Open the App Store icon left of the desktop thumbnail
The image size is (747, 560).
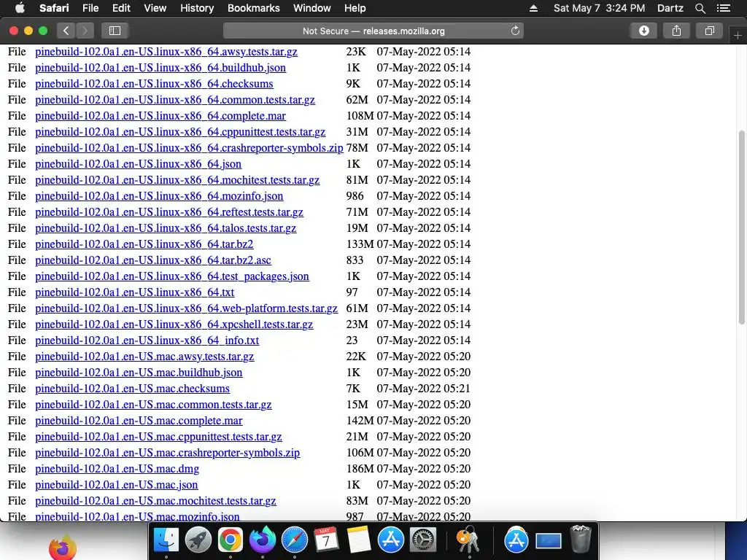(516, 540)
